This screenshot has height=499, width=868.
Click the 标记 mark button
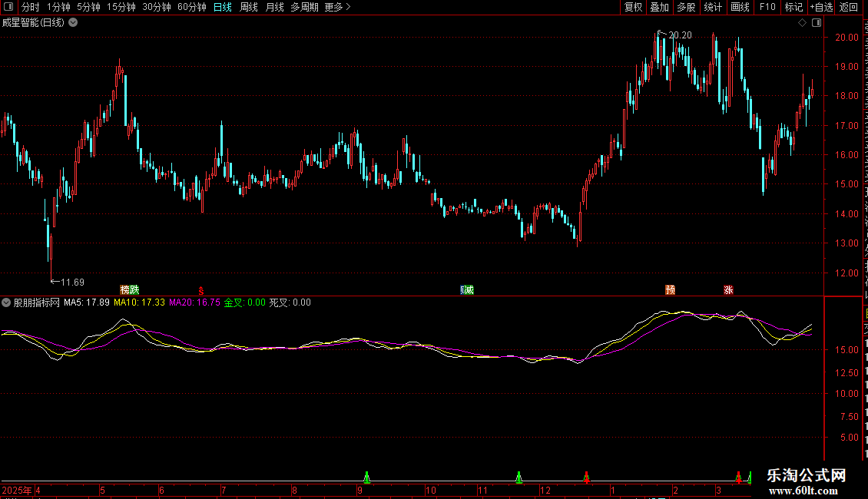click(x=793, y=7)
